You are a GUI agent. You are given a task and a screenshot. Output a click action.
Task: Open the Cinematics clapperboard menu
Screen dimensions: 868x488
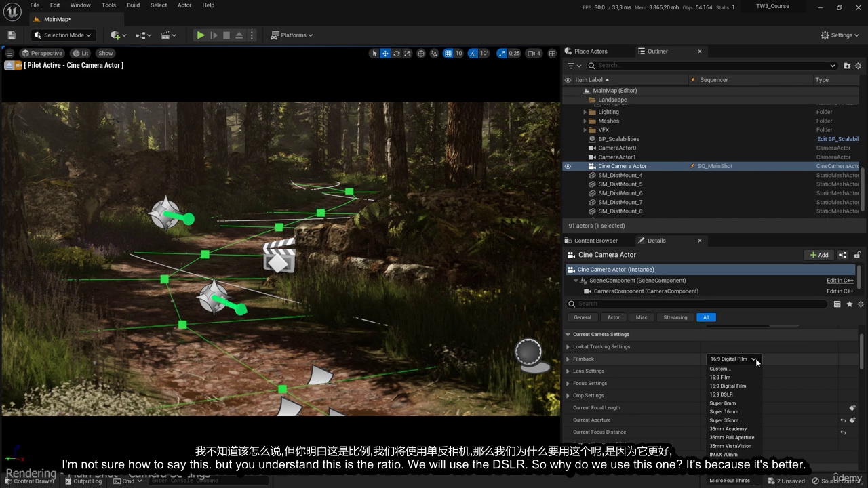pos(168,35)
